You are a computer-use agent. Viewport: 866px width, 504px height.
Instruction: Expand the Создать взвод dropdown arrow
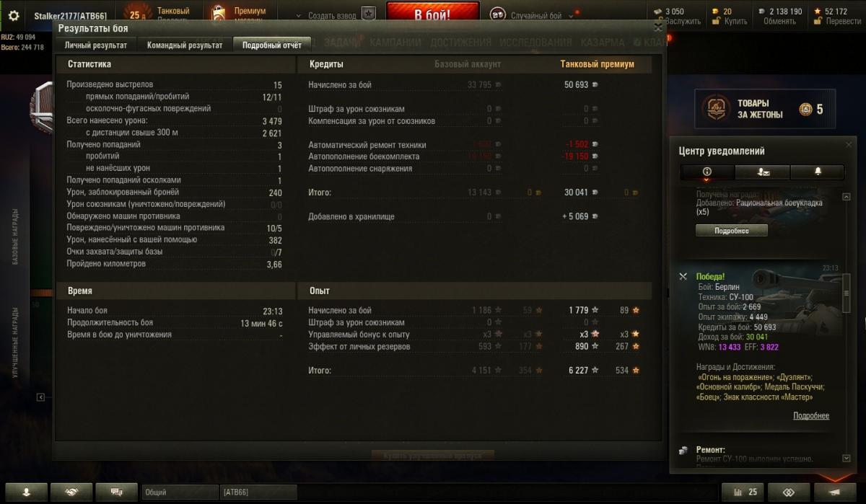[301, 15]
